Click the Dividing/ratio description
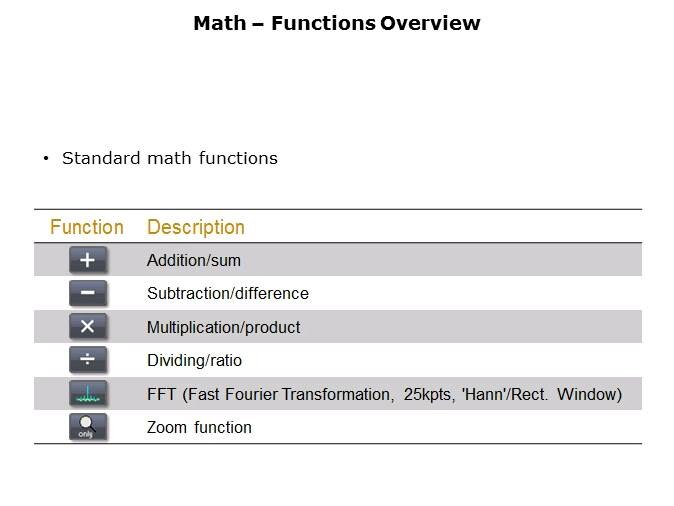This screenshot has width=674, height=506. (x=195, y=360)
